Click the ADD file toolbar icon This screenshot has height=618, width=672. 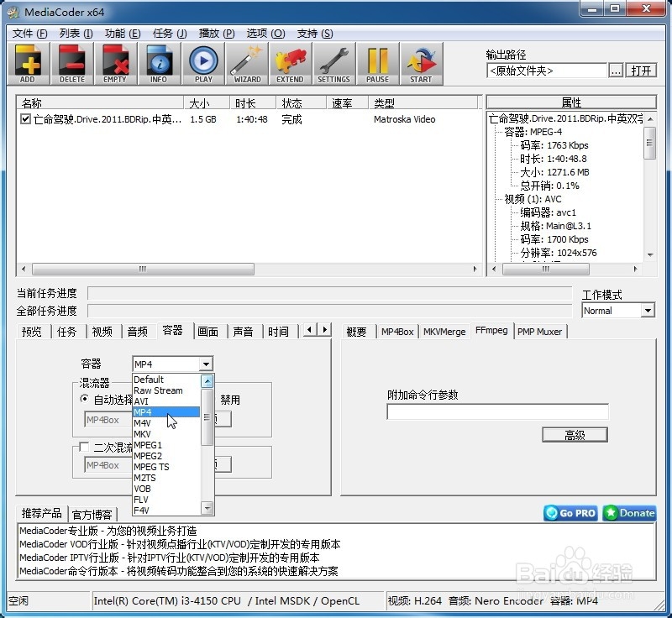coord(29,63)
